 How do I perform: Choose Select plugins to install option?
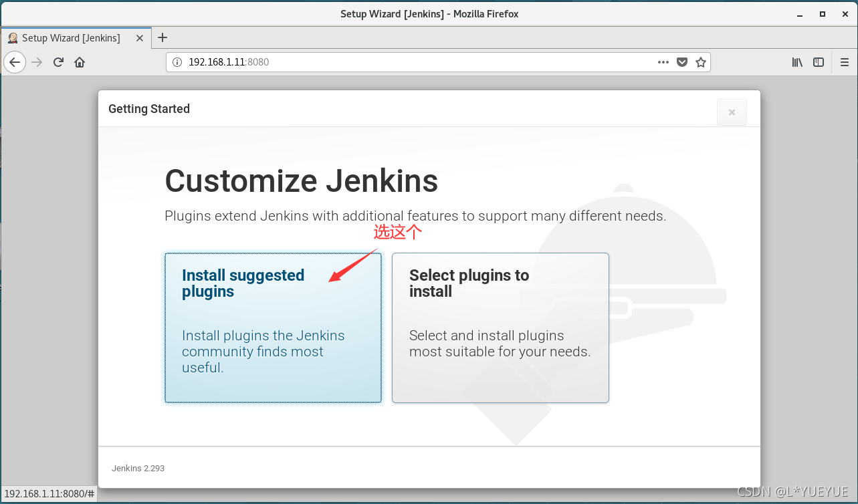click(x=500, y=328)
